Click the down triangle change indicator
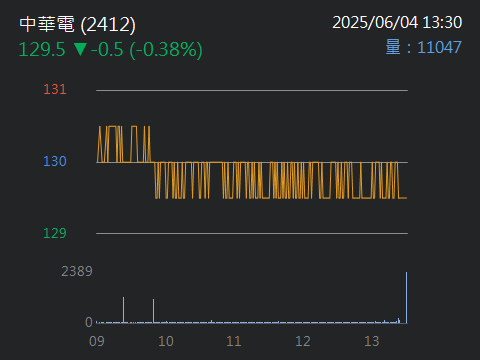Screen dimensions: 480x360 point(80,49)
